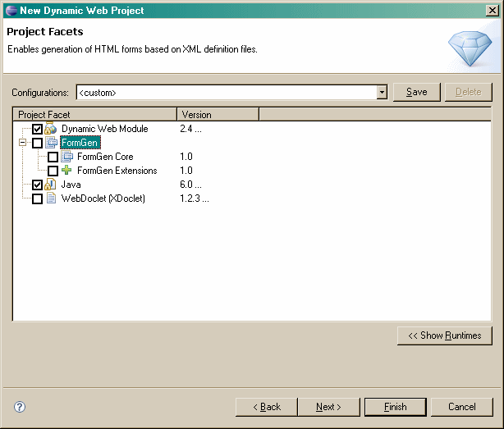
Task: Uncheck the Dynamic Web Module checkbox
Action: (x=37, y=130)
